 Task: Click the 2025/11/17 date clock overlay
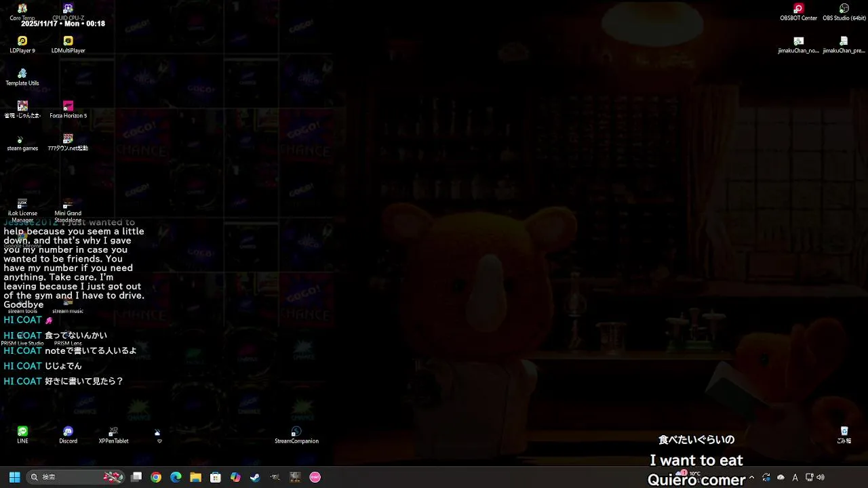tap(63, 24)
